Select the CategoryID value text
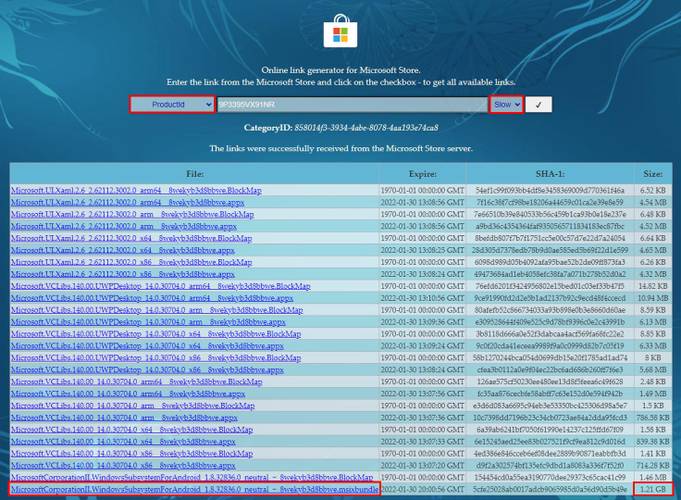This screenshot has width=681, height=500. pyautogui.click(x=366, y=128)
